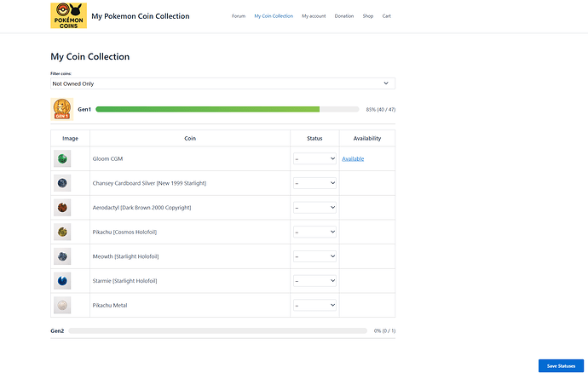Click the Meowth Starlight Holofoil name text
The width and height of the screenshot is (588, 373).
125,256
